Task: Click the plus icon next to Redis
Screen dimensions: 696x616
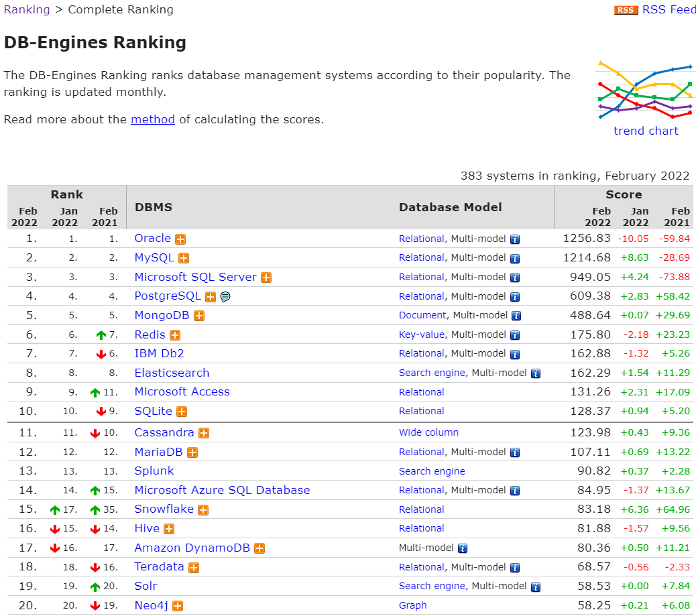Action: pos(175,336)
